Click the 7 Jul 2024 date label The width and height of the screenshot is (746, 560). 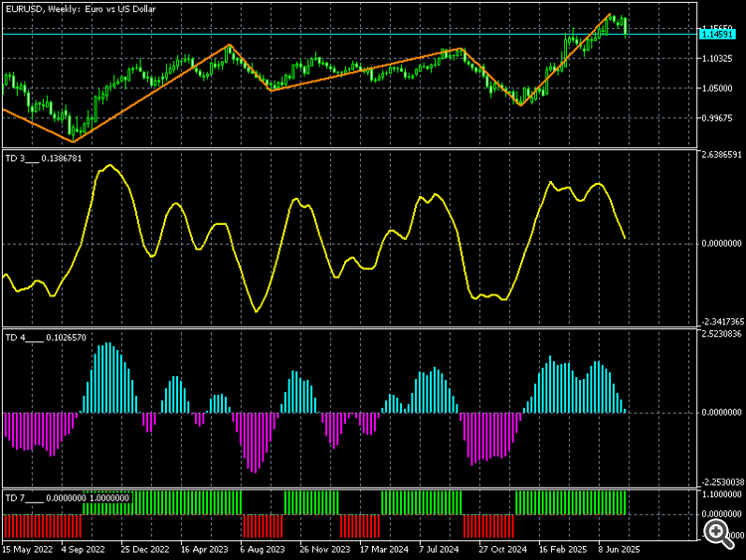(439, 549)
